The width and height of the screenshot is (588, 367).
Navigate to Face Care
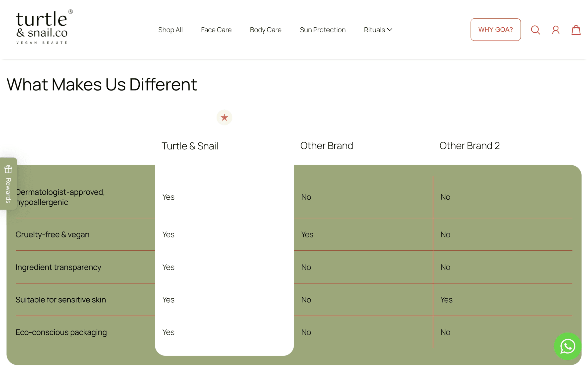pyautogui.click(x=216, y=30)
